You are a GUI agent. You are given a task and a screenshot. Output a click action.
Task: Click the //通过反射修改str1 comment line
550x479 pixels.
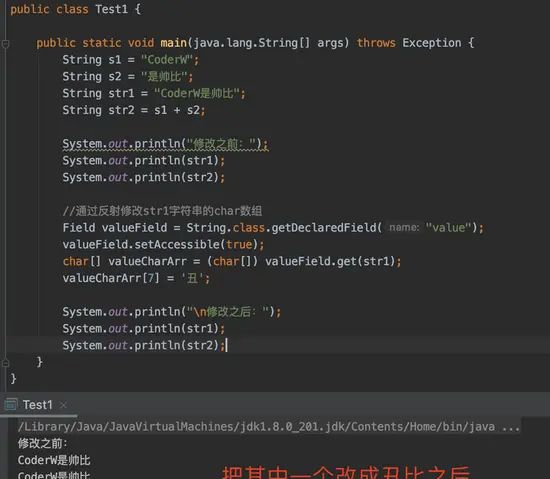162,211
